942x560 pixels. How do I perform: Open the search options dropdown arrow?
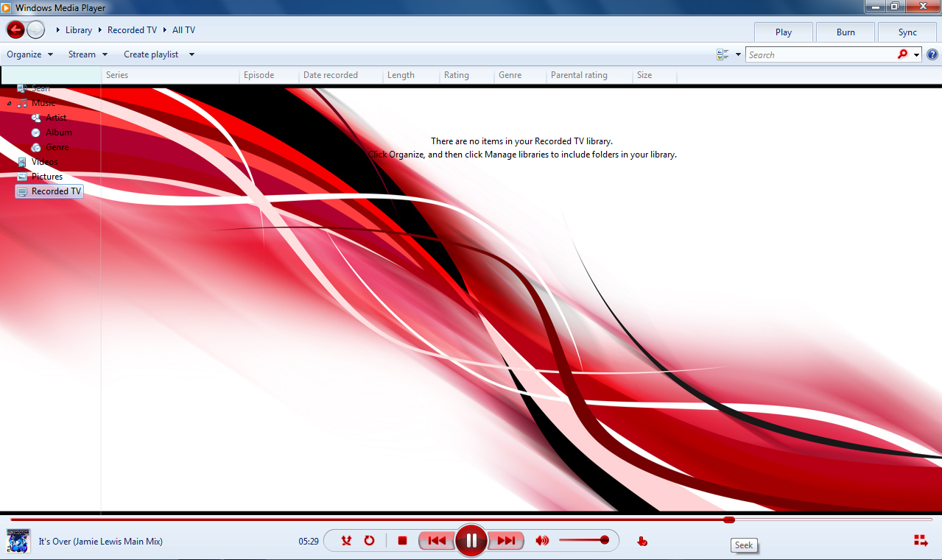(x=915, y=54)
